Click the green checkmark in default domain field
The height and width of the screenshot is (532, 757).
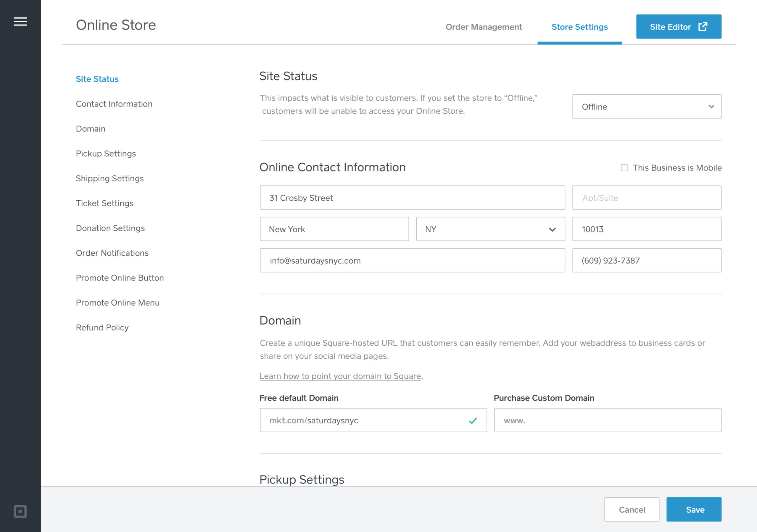(473, 420)
